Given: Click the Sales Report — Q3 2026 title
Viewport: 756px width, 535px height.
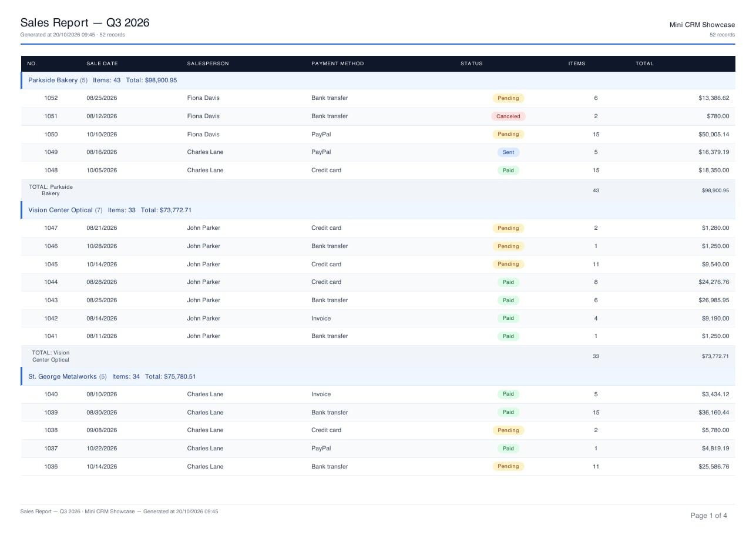Looking at the screenshot, I should (x=85, y=23).
